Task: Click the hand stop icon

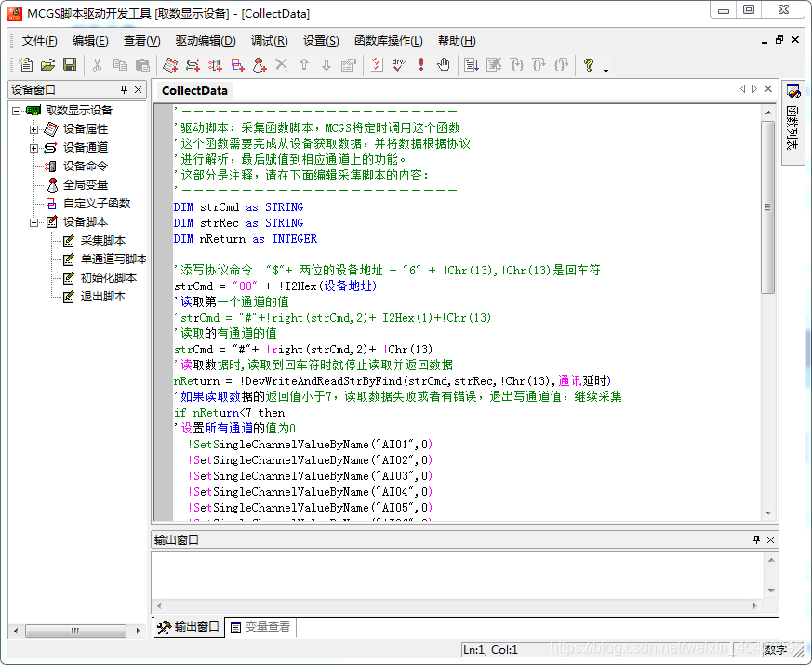Action: click(x=444, y=64)
